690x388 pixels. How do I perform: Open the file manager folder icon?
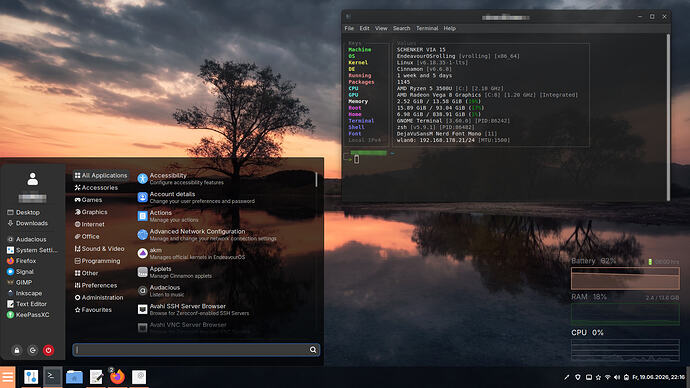[x=74, y=377]
